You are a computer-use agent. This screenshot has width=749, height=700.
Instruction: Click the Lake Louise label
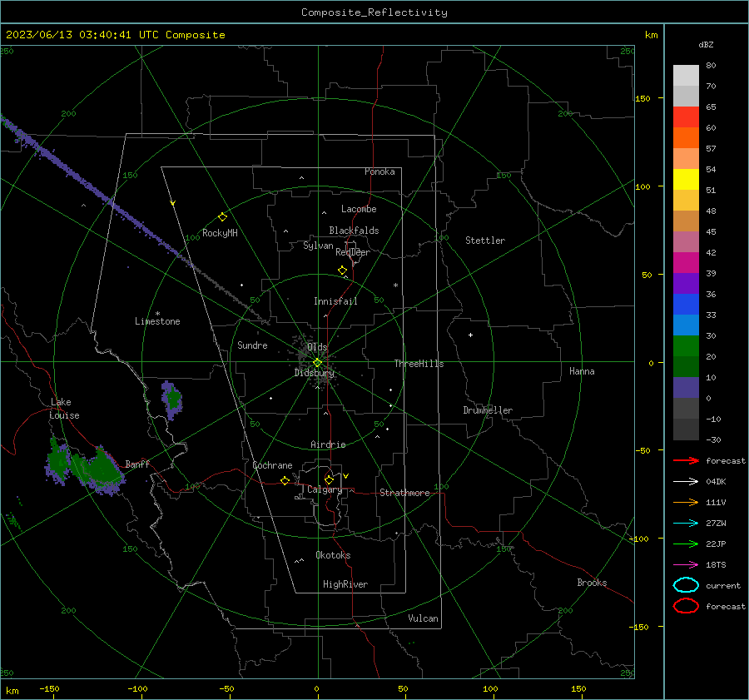point(64,409)
